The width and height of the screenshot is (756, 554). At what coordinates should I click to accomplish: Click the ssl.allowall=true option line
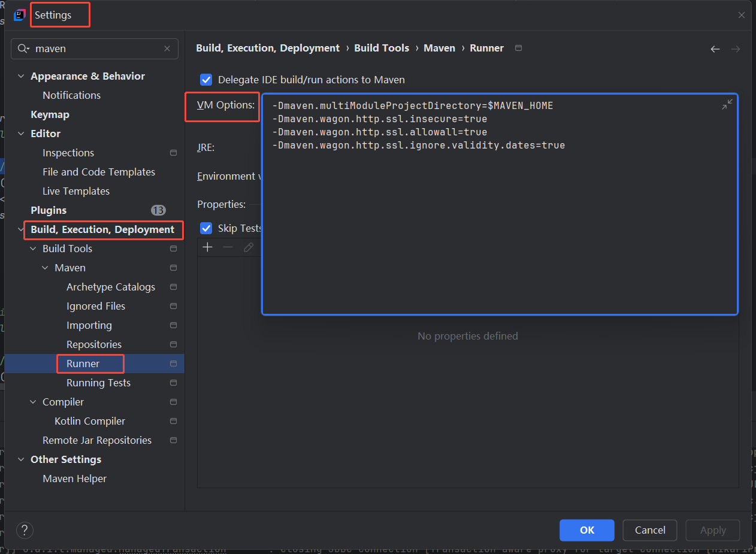click(379, 132)
